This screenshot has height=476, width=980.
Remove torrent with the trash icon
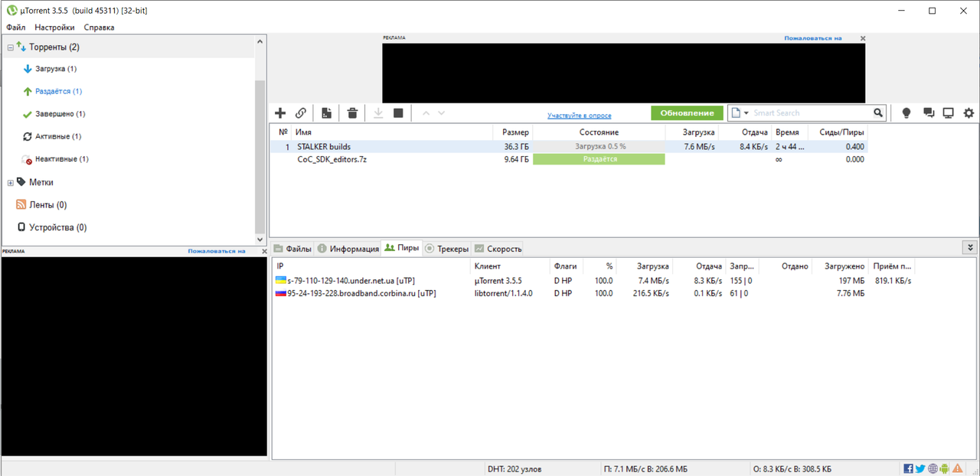(352, 113)
